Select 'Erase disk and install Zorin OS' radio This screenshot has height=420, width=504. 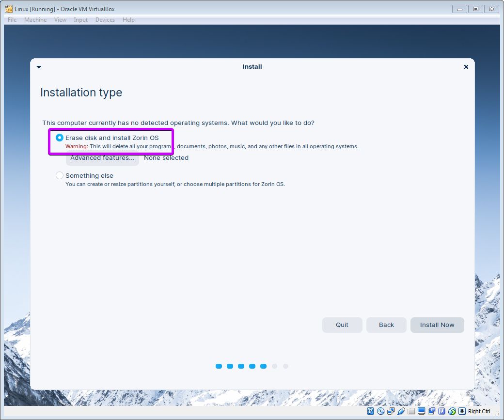[x=60, y=138]
